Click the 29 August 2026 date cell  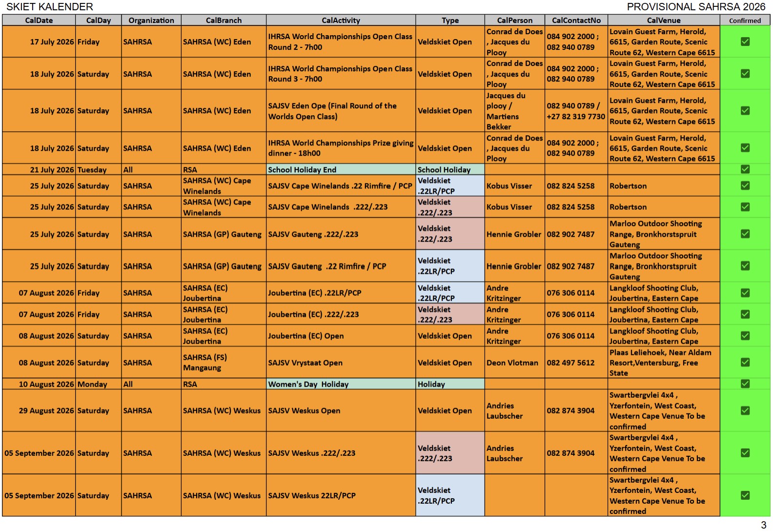(x=39, y=410)
